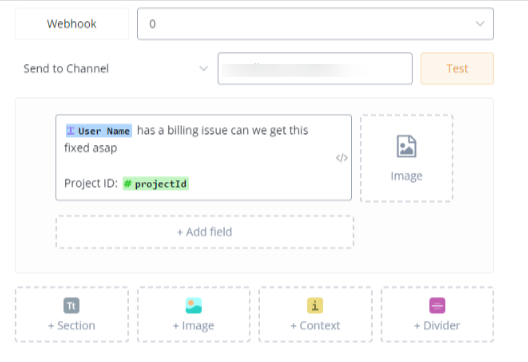Click the webhook dropdown chevron arrow
Viewport: 528px width, 362px height.
click(x=480, y=24)
